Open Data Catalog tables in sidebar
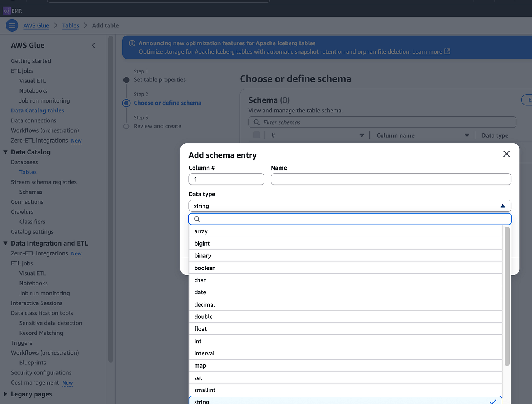Screen dimensions: 532x404 [x=38, y=111]
